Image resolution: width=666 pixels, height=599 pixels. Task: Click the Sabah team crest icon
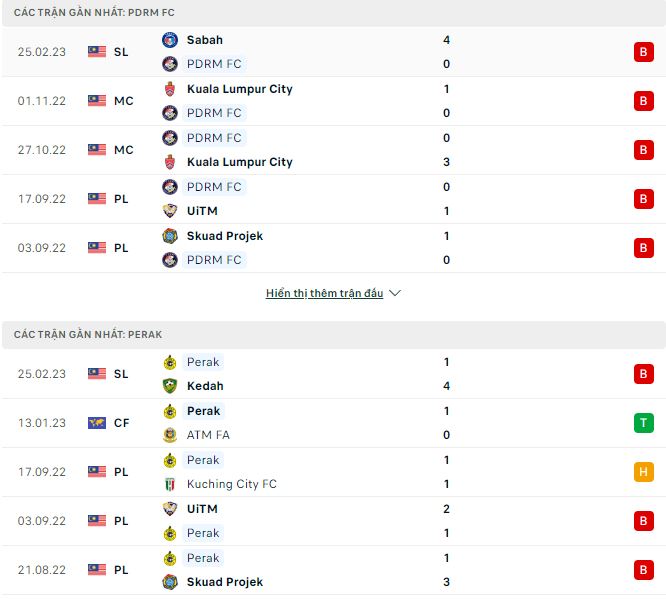[x=169, y=40]
